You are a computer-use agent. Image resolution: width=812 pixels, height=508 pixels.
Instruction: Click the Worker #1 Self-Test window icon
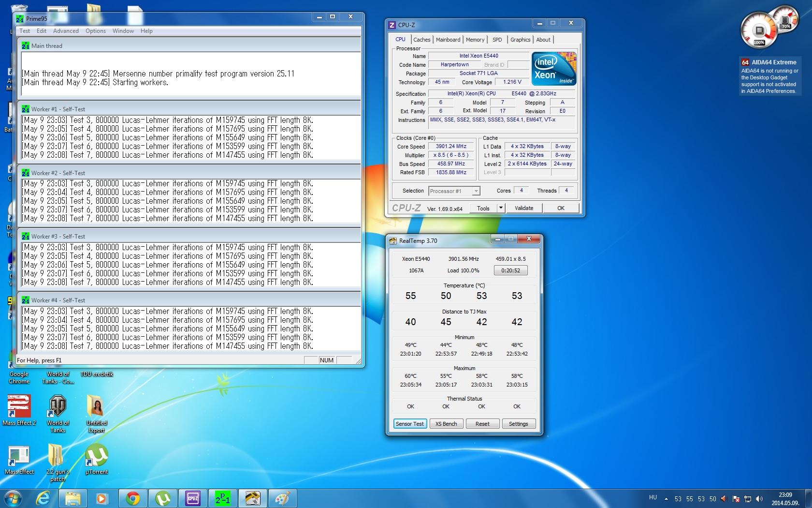pos(26,109)
